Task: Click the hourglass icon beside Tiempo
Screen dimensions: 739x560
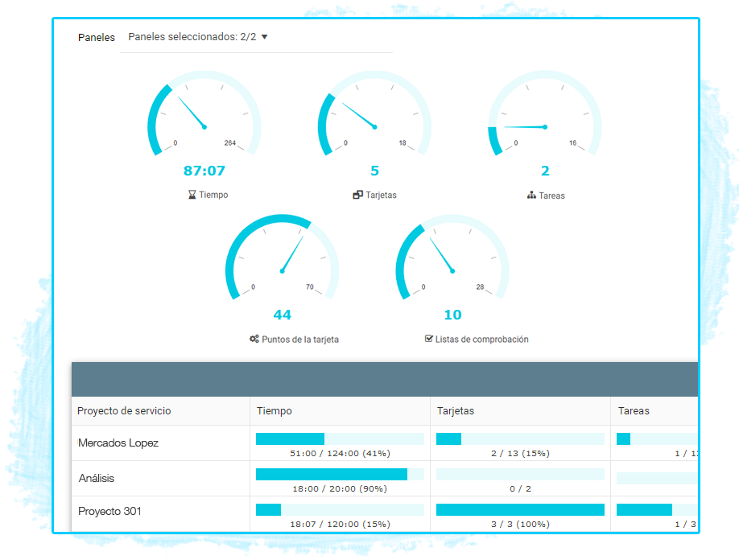Action: point(192,195)
